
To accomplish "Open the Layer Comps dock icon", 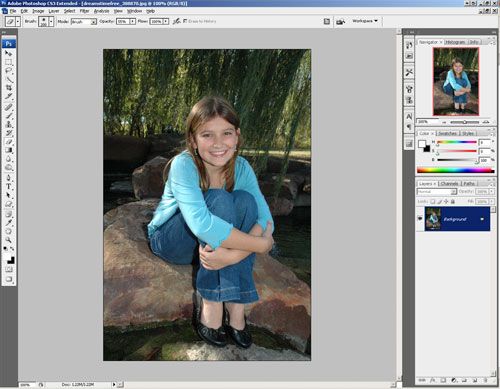I will [409, 144].
